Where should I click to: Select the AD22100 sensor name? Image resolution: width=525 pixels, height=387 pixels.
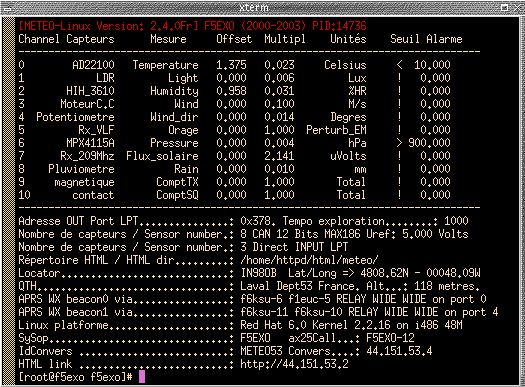point(93,65)
